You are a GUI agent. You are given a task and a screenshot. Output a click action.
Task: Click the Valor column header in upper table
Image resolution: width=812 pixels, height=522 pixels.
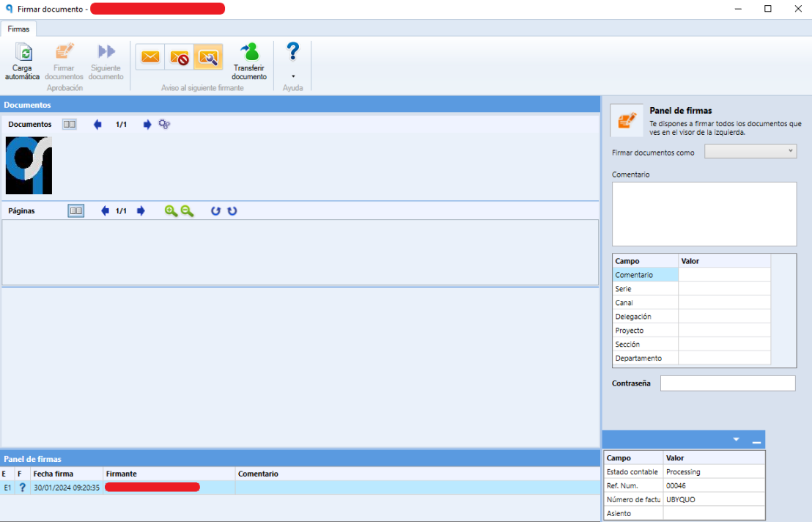click(x=725, y=261)
